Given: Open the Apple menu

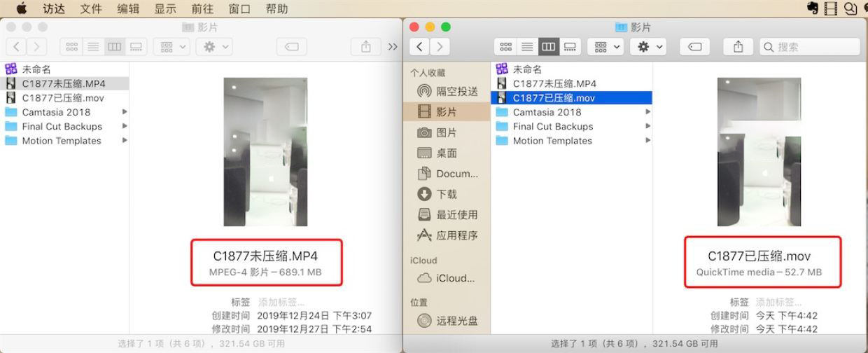Looking at the screenshot, I should 21,8.
